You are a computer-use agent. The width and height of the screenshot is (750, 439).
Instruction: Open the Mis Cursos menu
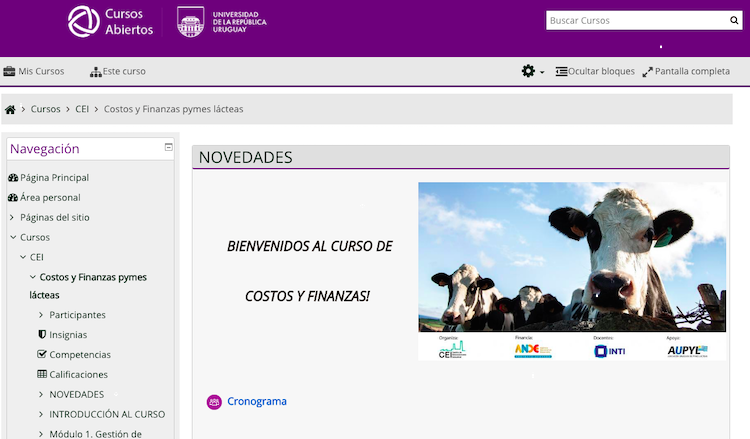coord(41,71)
